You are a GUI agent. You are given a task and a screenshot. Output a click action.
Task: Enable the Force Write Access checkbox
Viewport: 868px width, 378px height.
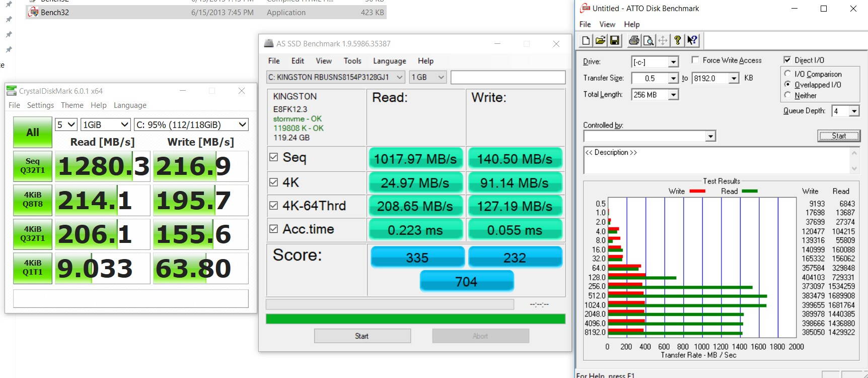coord(695,60)
